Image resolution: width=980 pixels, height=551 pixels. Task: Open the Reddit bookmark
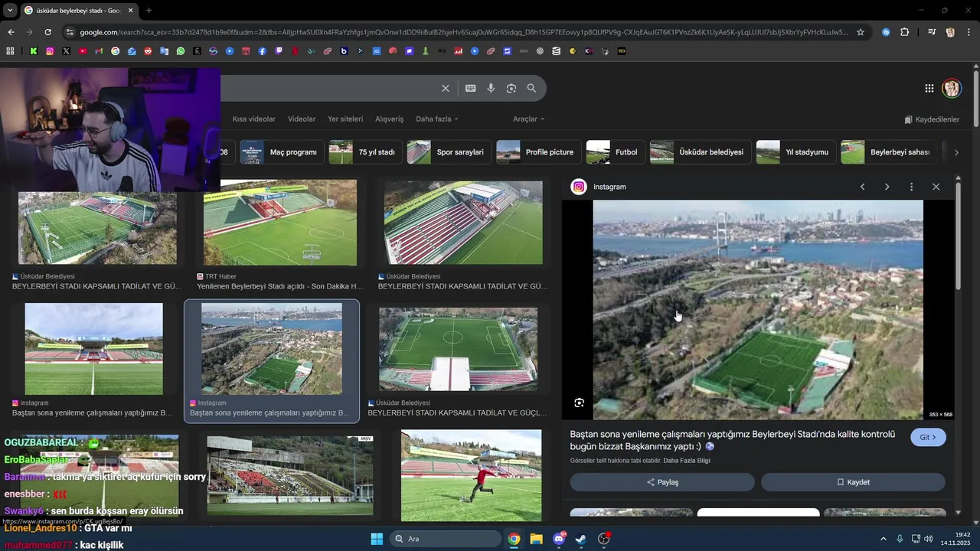pyautogui.click(x=148, y=51)
